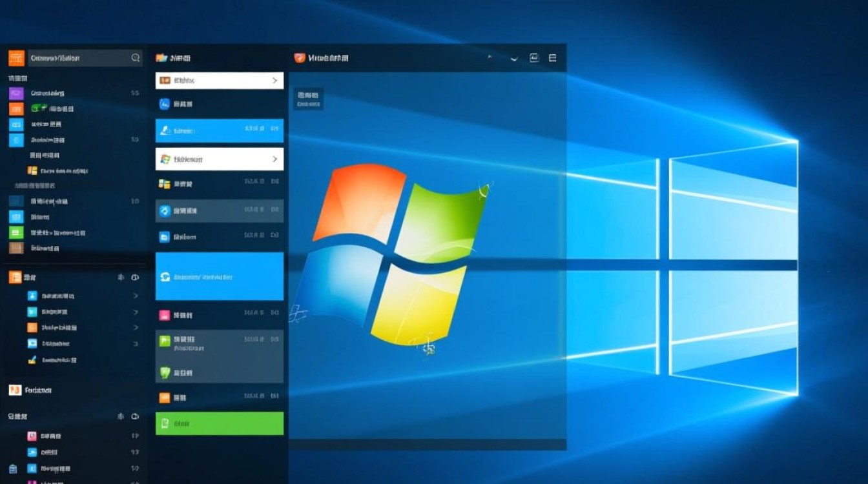Click the magnifier icon in the search box
868x484 pixels.
(x=136, y=58)
